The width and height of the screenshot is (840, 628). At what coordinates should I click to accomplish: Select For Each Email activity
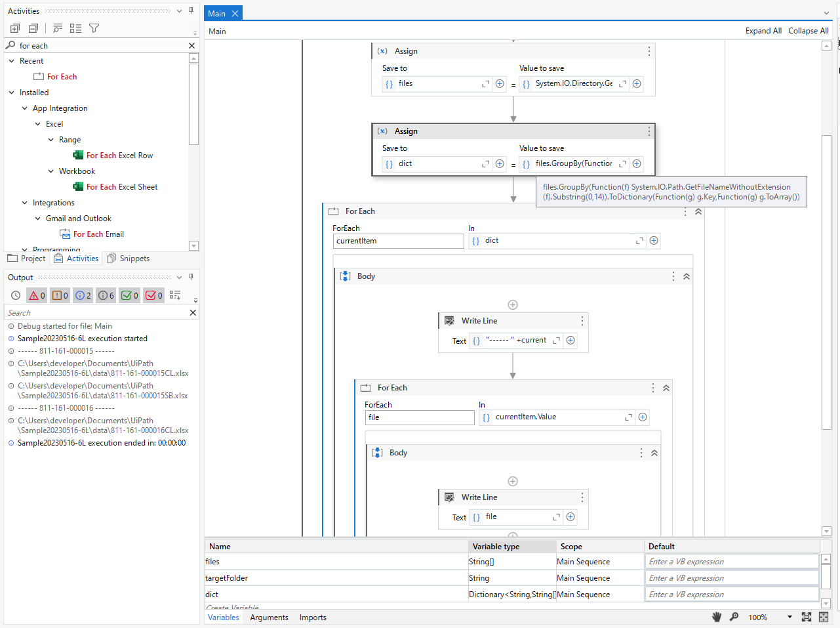92,234
